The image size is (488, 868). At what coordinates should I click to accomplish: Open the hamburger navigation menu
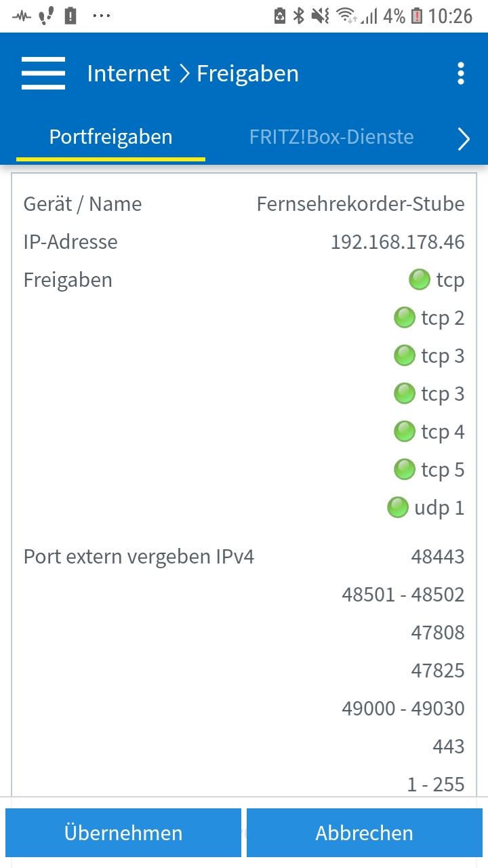[43, 73]
